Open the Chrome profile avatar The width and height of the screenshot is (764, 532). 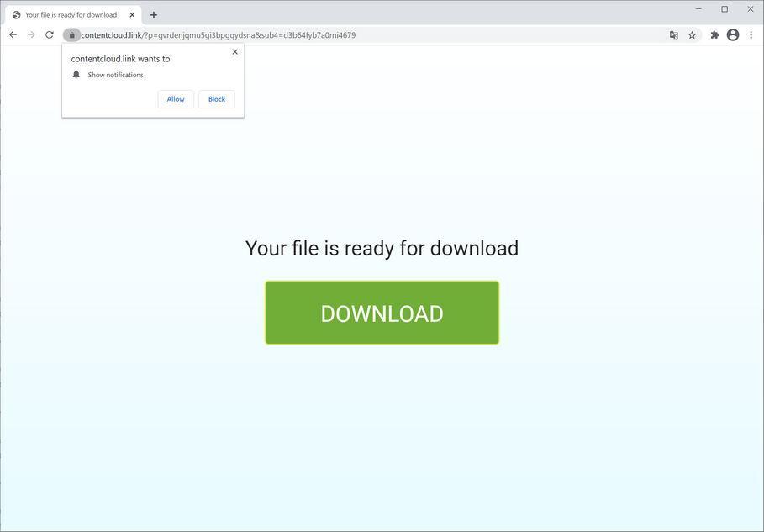tap(732, 34)
